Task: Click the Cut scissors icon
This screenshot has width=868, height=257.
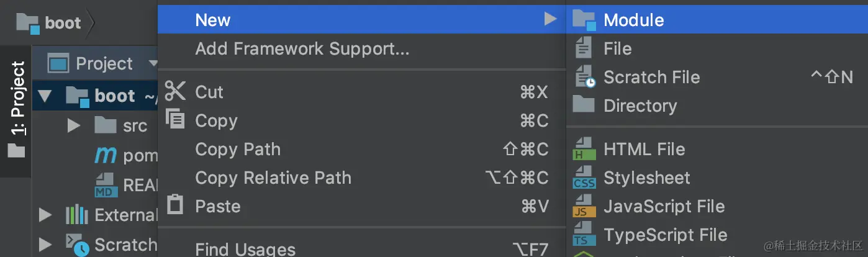Action: click(x=175, y=91)
